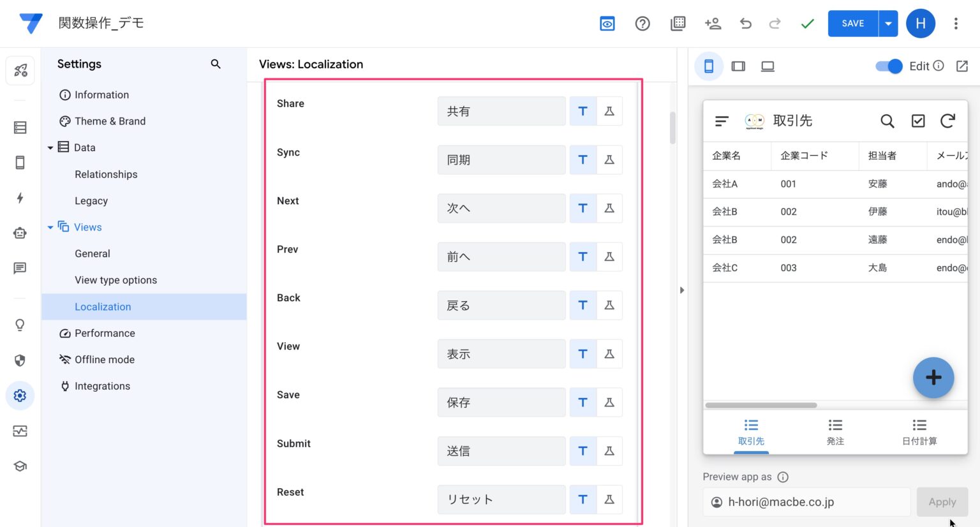Undo the last change

point(746,23)
